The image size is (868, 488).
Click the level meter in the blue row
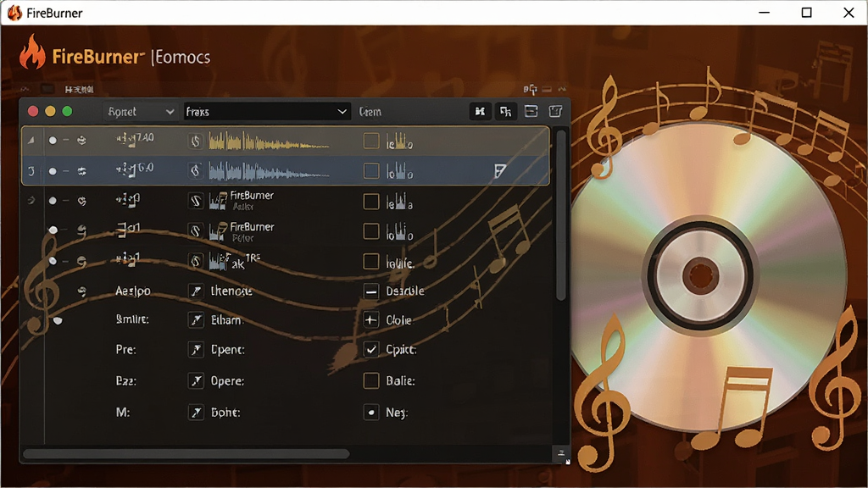click(399, 171)
